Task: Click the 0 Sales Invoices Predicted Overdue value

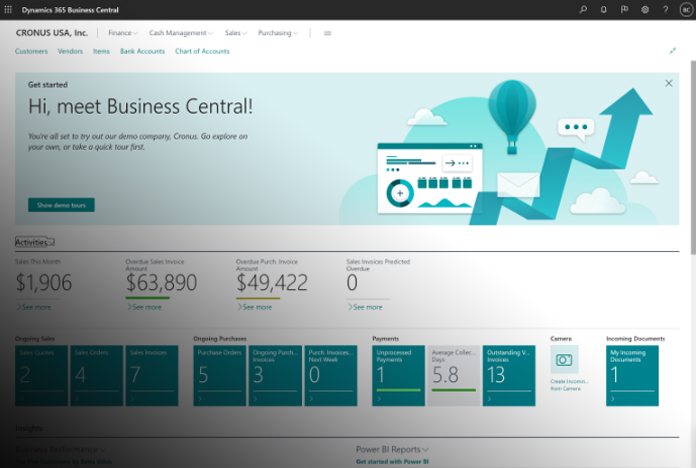Action: (x=352, y=283)
